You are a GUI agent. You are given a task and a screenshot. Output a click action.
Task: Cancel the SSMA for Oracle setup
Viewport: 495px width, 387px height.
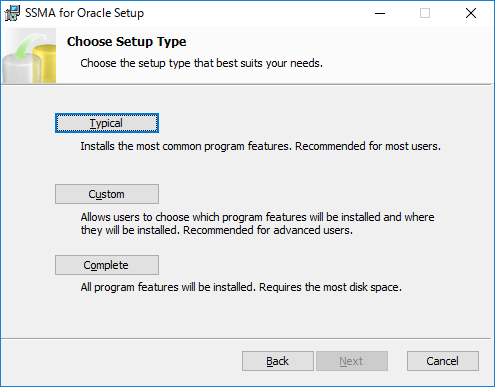tap(443, 361)
